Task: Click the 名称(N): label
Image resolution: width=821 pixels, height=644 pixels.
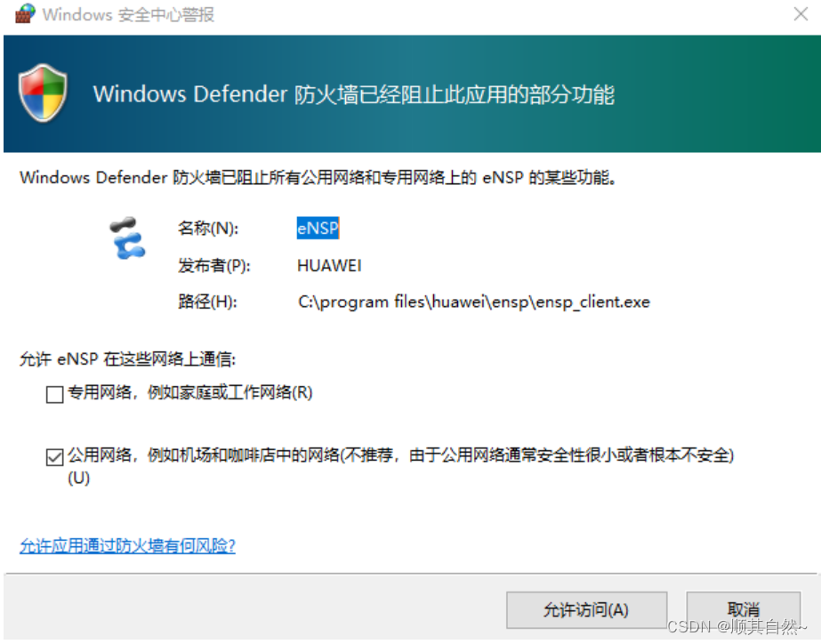Action: pos(208,229)
